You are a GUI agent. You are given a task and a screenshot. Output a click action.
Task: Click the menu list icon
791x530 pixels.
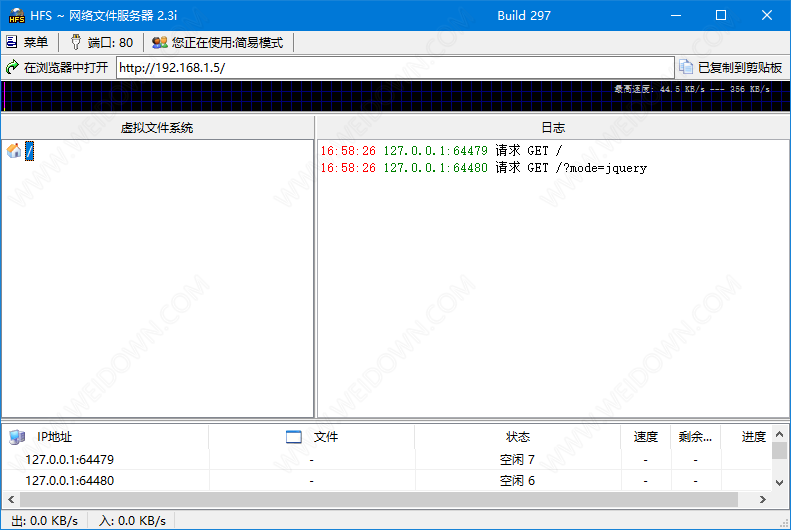point(12,42)
